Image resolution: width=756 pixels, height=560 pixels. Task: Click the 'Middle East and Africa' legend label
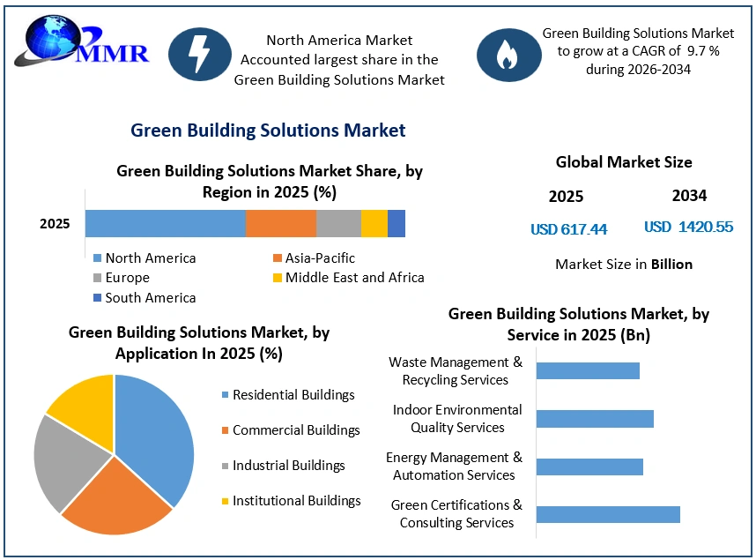coord(355,278)
